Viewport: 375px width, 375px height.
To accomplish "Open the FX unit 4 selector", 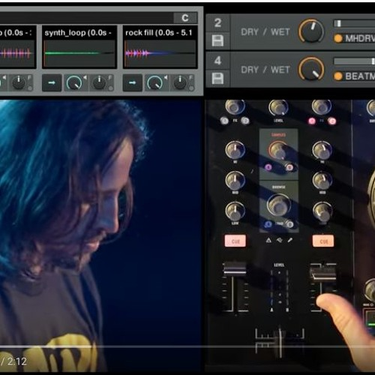I will pos(218,61).
